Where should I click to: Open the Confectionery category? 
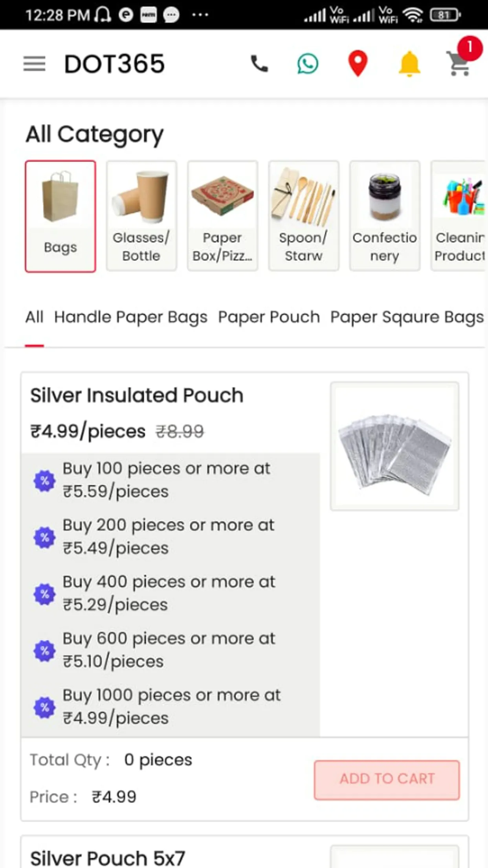pyautogui.click(x=385, y=216)
